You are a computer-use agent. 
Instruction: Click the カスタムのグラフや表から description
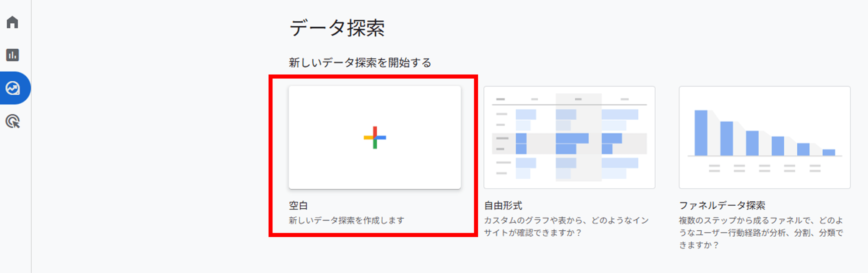[566, 226]
